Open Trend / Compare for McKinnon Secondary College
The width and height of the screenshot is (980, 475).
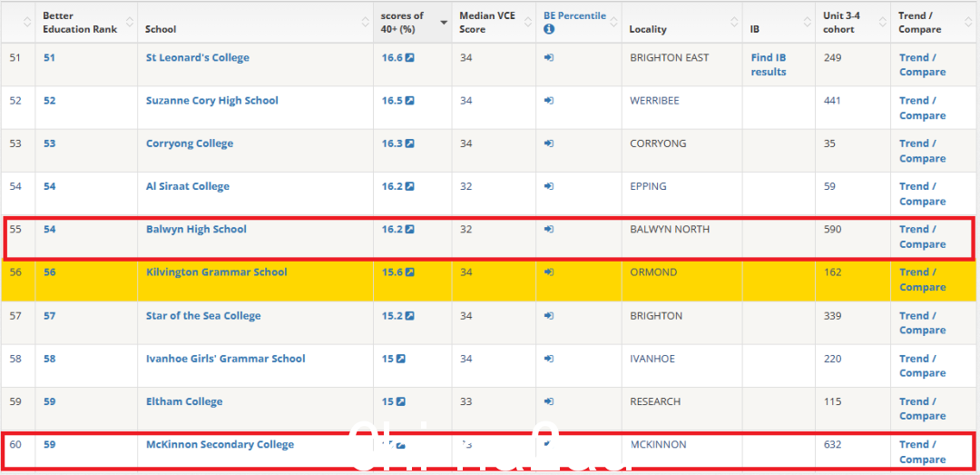click(922, 452)
